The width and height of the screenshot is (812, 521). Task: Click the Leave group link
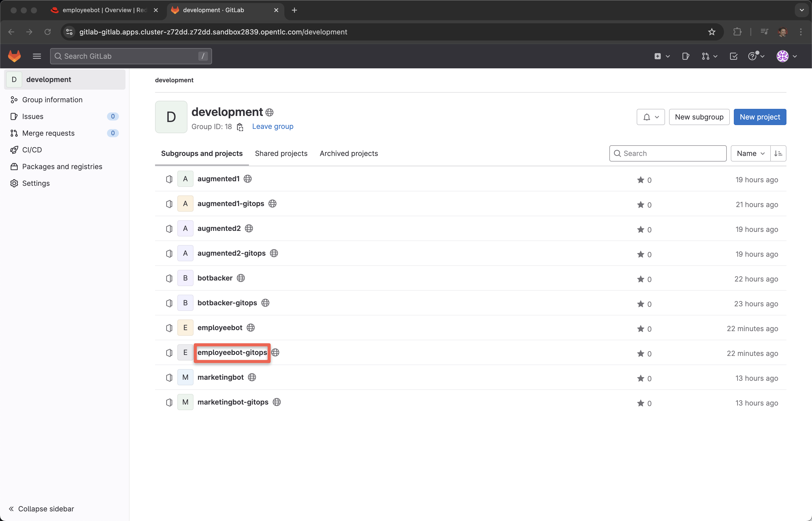pos(272,127)
